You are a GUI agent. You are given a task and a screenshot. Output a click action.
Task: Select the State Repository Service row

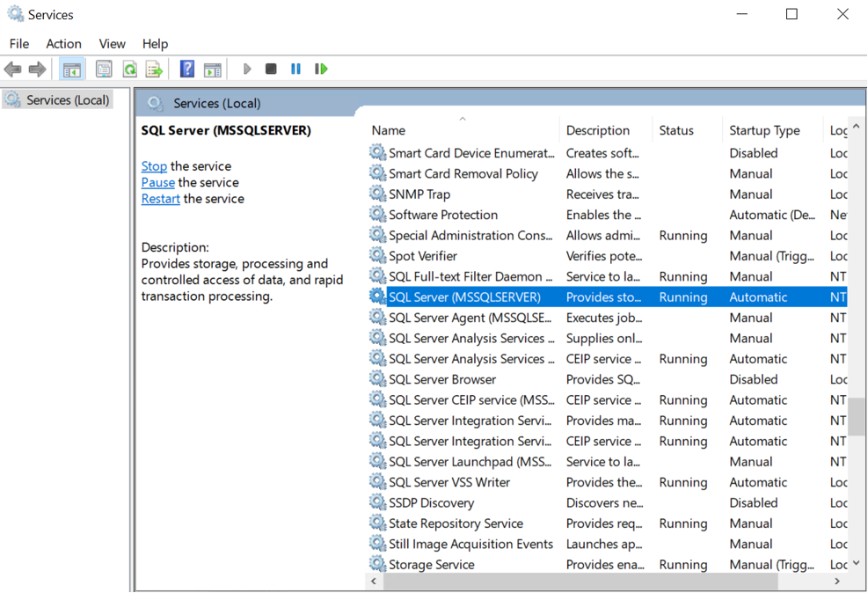click(x=608, y=523)
